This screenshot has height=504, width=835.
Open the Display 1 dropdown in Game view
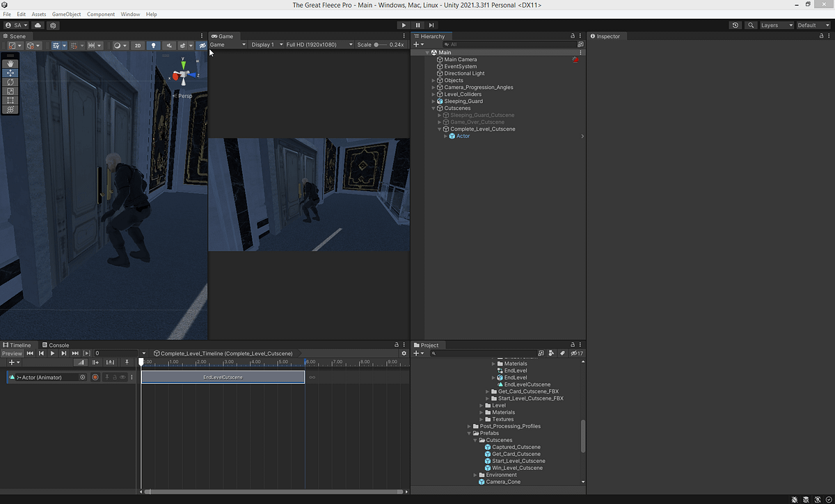point(265,44)
